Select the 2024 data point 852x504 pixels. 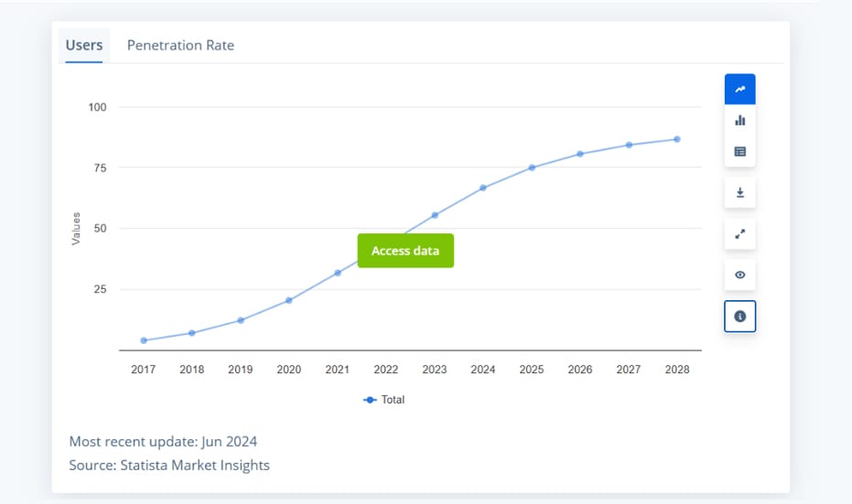coord(483,188)
